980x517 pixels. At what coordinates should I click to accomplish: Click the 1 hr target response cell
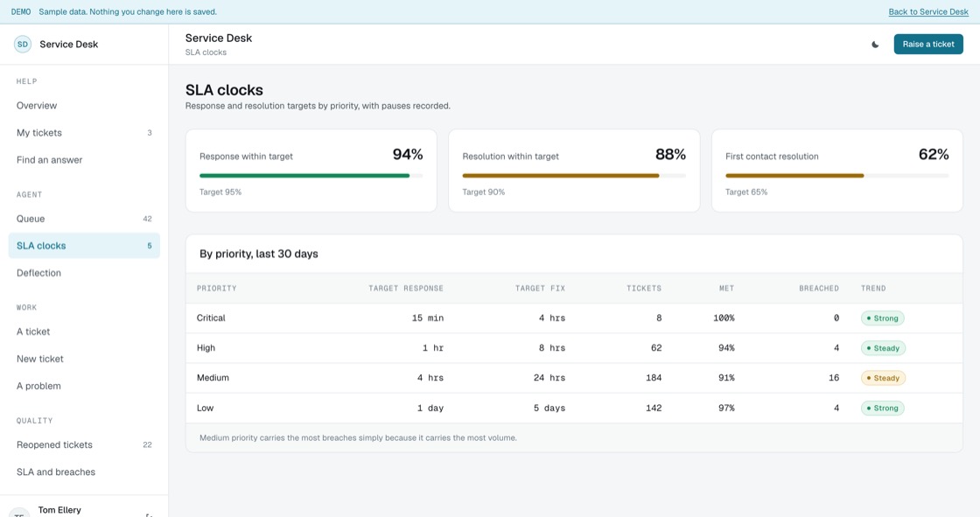coord(433,348)
